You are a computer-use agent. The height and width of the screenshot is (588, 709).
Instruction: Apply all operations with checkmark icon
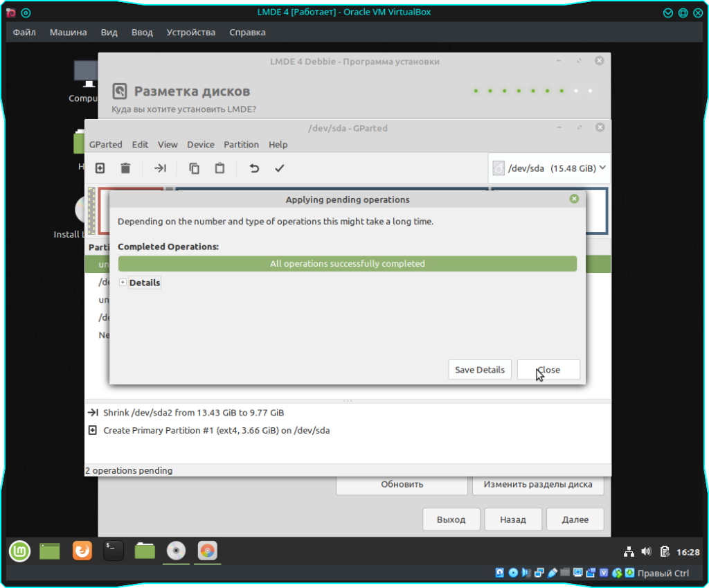279,168
